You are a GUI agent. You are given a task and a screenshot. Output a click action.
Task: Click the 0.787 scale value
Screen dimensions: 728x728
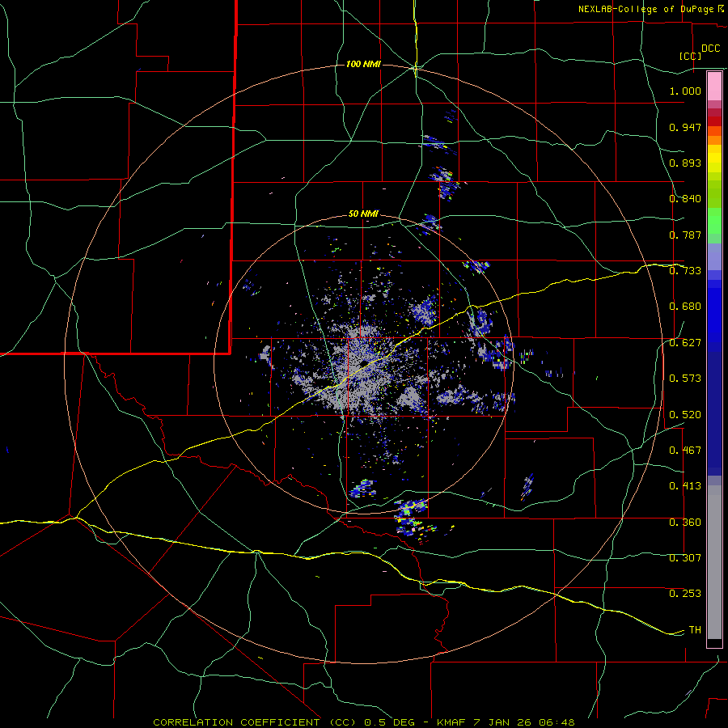click(x=685, y=235)
